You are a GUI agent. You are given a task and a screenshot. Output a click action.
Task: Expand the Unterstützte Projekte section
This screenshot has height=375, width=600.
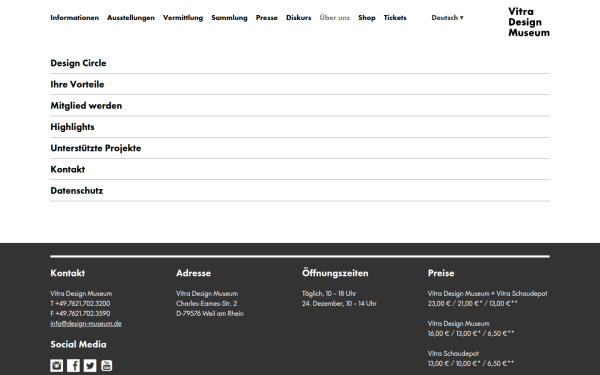point(300,148)
